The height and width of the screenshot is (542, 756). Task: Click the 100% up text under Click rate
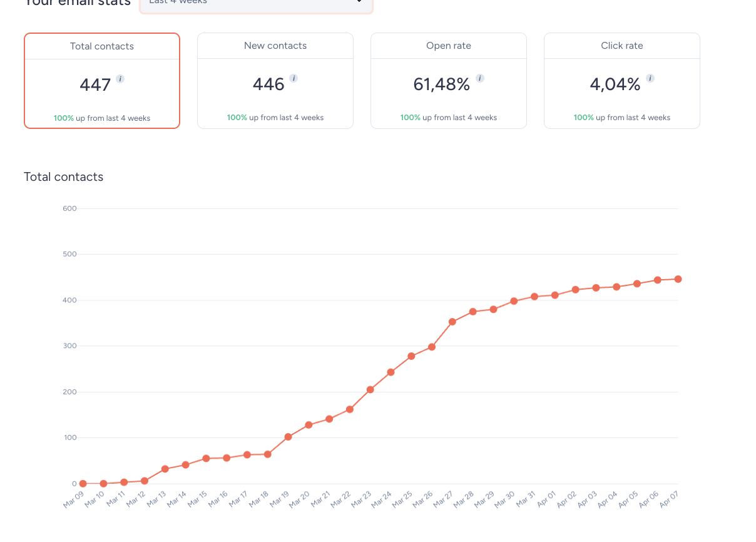pyautogui.click(x=621, y=117)
